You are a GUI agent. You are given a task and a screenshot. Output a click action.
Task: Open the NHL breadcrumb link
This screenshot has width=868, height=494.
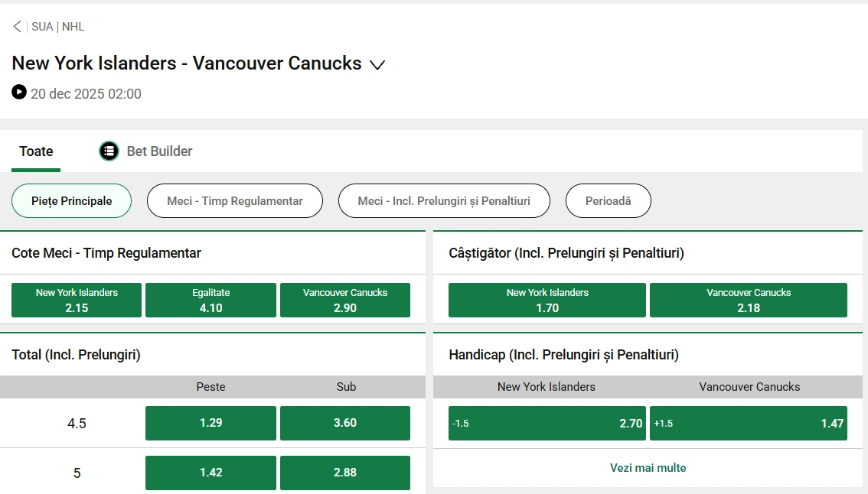(x=73, y=26)
